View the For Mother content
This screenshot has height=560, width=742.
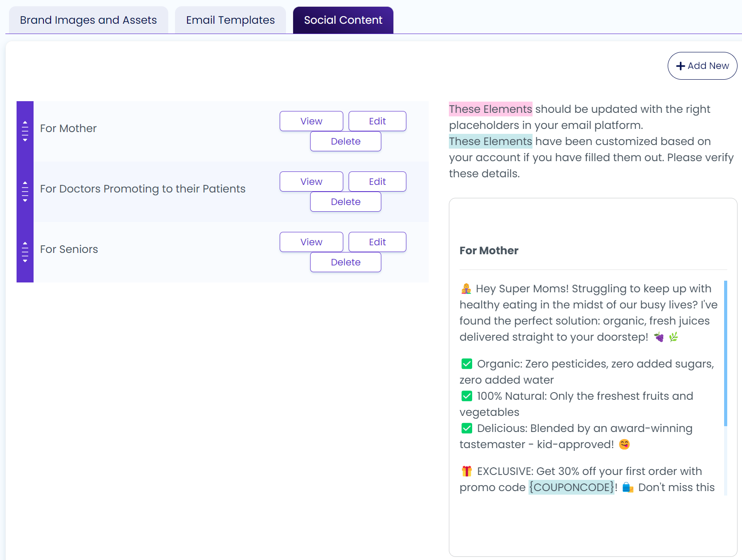[x=311, y=121]
